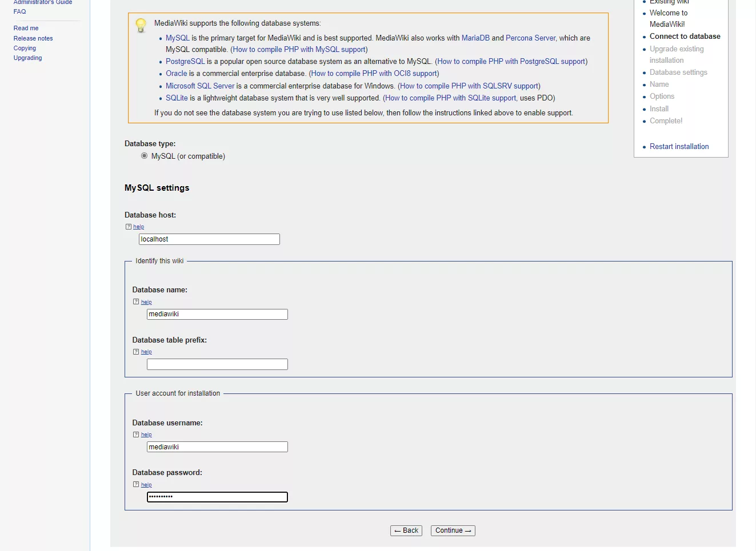The width and height of the screenshot is (756, 551).
Task: Select MySQL (or compatible) radio button
Action: click(144, 156)
